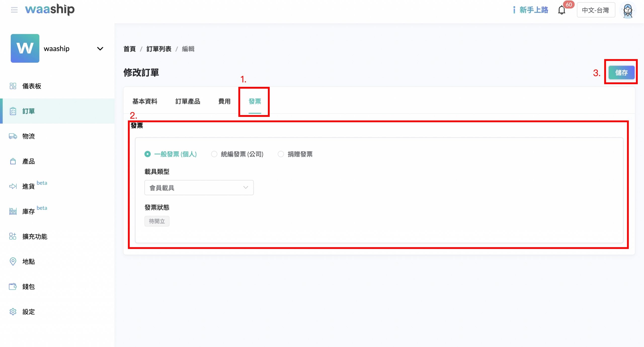Switch to the 費用 tab
This screenshot has height=347, width=644.
224,101
